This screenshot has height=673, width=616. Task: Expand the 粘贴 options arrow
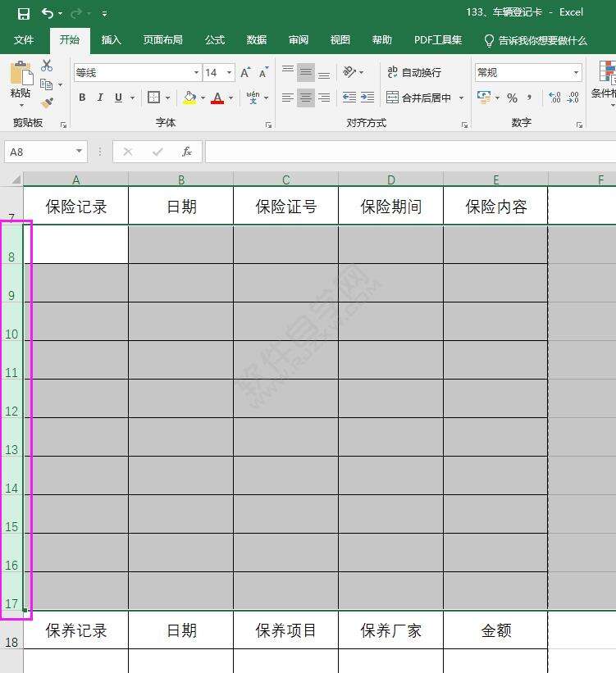[x=21, y=105]
